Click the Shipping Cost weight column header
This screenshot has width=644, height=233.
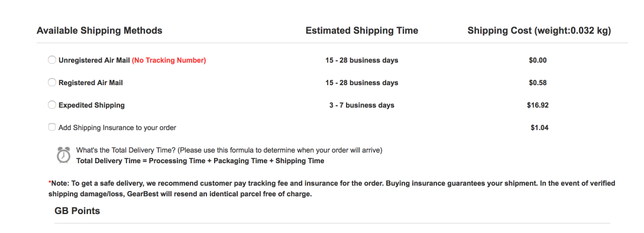(539, 31)
